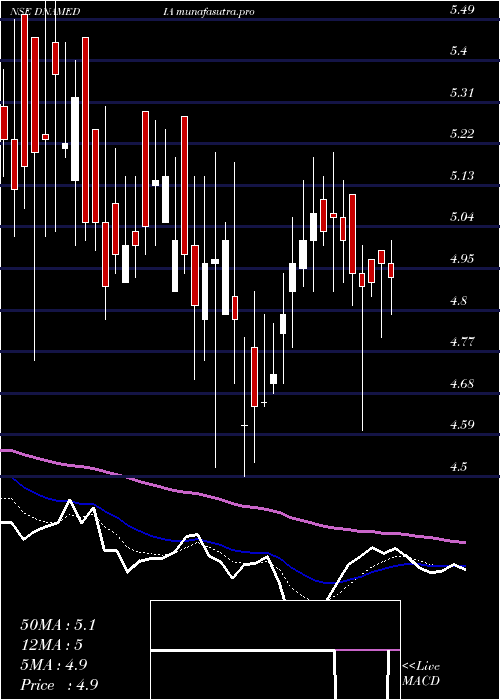The height and width of the screenshot is (700, 500).
Task: Click the <<Live MACD label
Action: click(x=421, y=673)
